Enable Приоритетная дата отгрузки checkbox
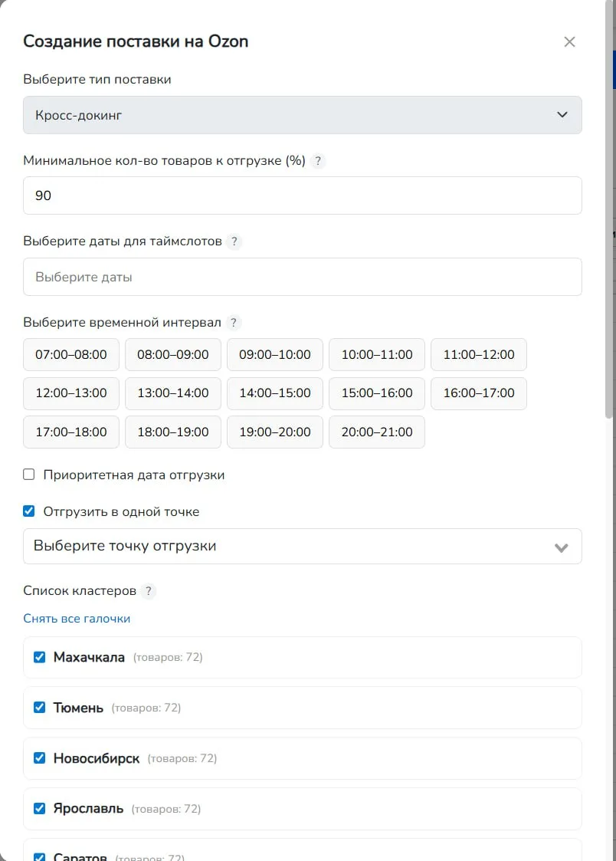This screenshot has width=616, height=861. 29,475
